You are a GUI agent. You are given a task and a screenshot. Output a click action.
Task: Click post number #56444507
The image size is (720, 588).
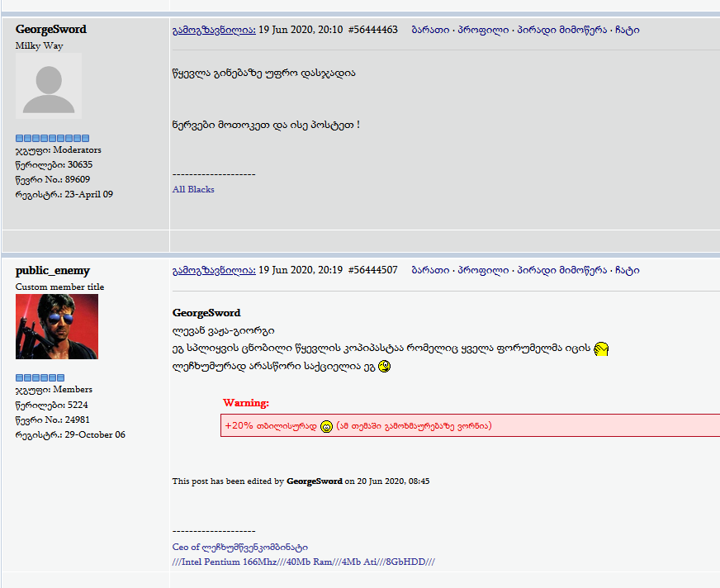373,270
